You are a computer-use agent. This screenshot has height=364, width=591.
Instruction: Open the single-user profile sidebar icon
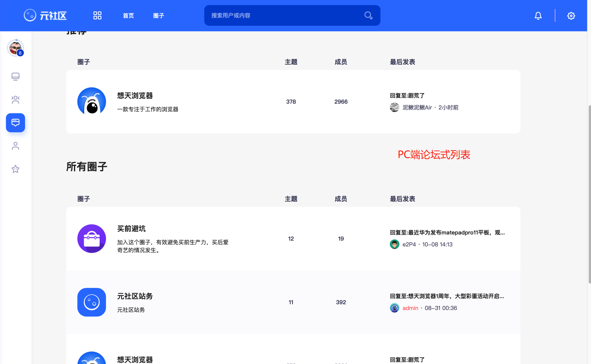coord(15,146)
